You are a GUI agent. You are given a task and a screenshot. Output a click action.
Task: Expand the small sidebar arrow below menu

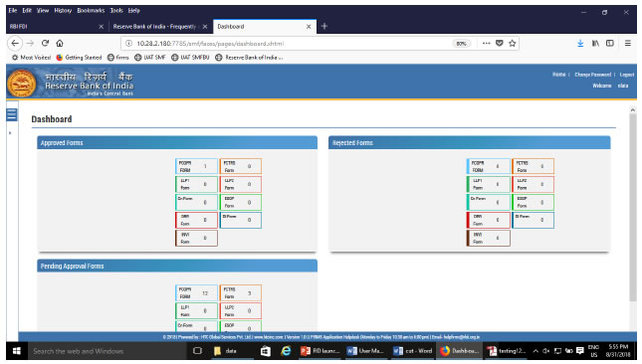pyautogui.click(x=10, y=133)
